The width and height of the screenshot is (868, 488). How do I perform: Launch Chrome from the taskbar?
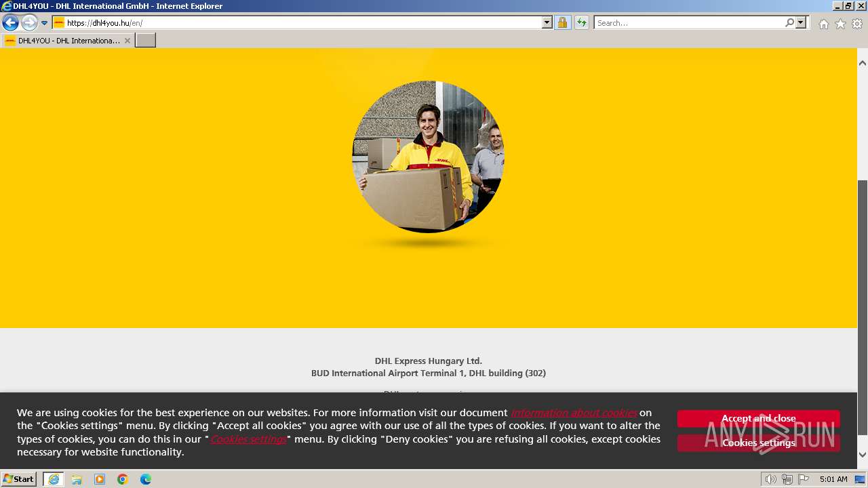tap(123, 479)
